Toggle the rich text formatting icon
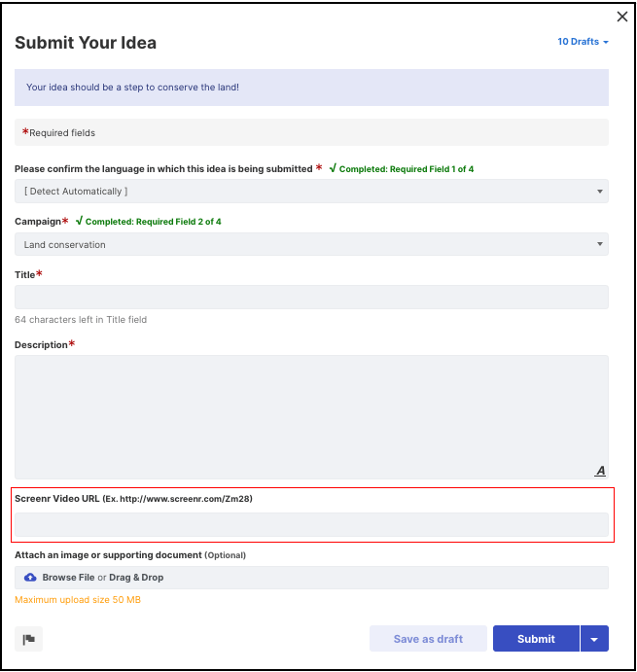This screenshot has width=637, height=672. click(x=600, y=471)
